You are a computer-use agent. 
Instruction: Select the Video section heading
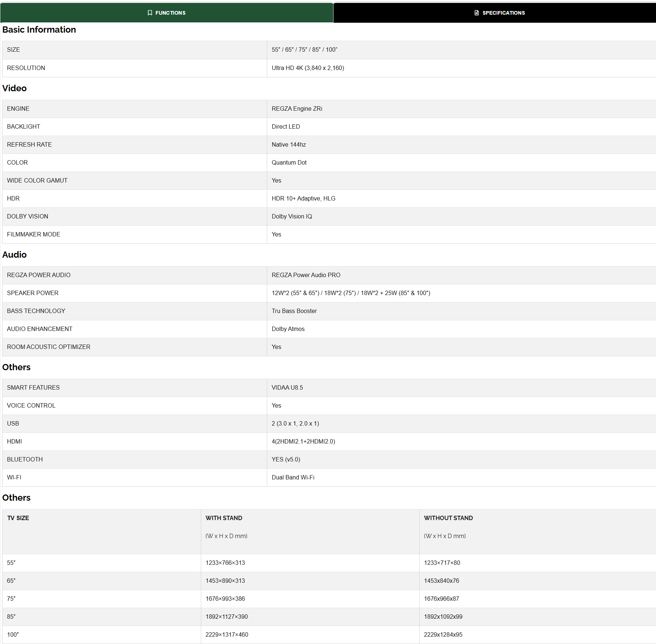15,88
